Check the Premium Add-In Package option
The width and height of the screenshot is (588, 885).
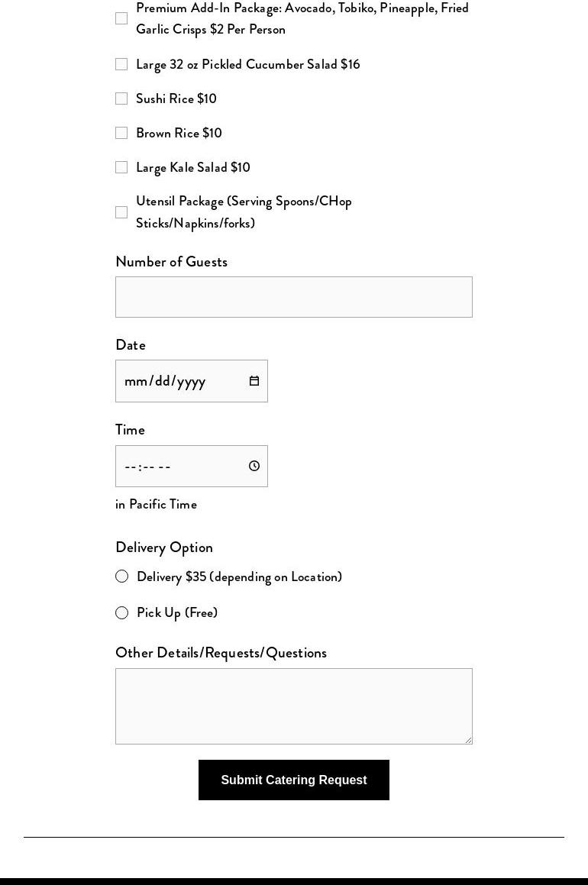121,18
